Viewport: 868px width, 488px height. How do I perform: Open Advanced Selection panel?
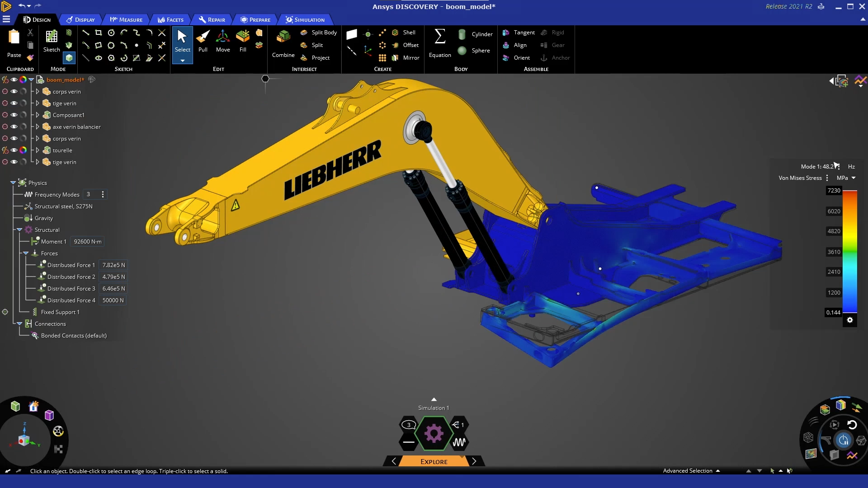pos(691,471)
